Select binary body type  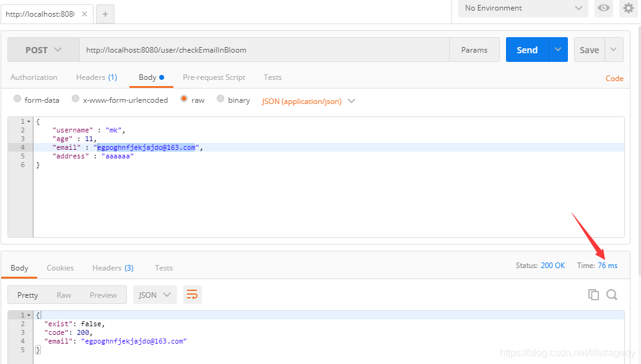220,99
